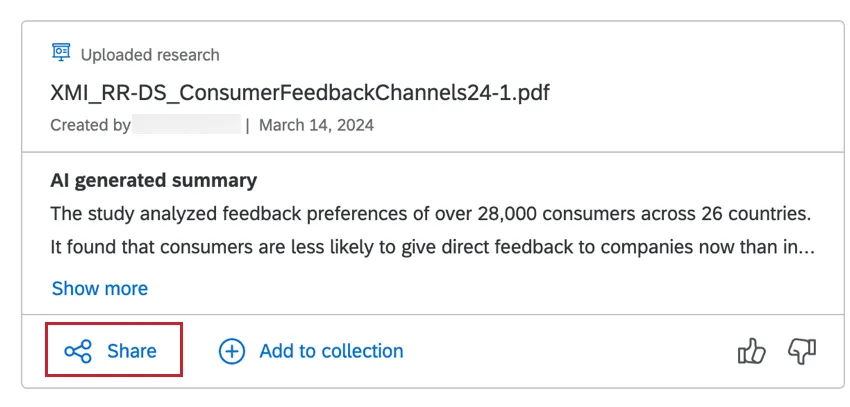
Task: Click the March 14, 2024 date
Action: click(316, 125)
